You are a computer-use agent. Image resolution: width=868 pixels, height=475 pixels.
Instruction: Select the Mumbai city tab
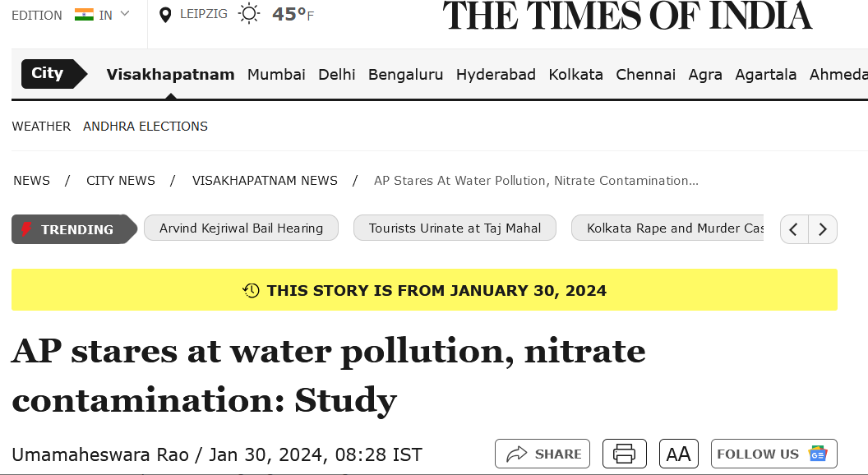[276, 75]
